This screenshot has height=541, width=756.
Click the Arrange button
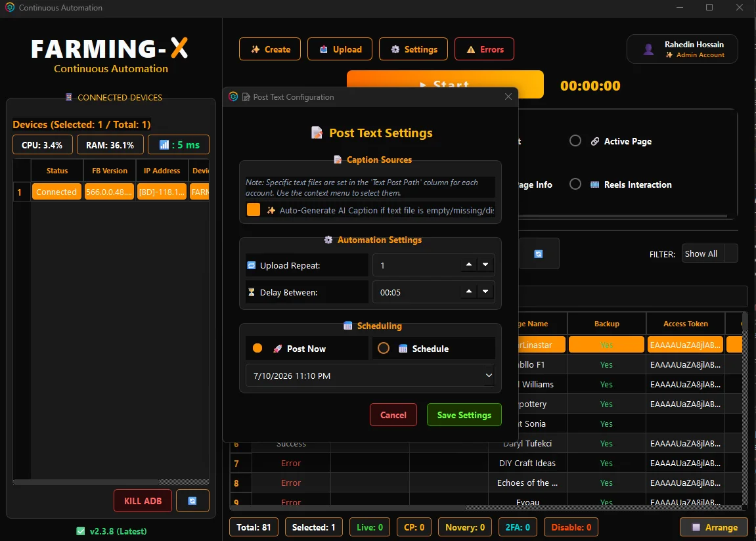pyautogui.click(x=714, y=527)
